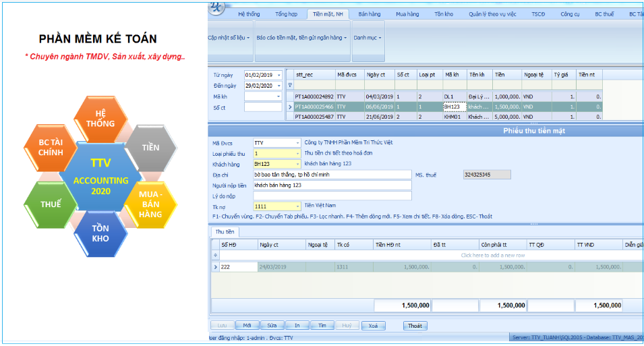Click the HỆ THỐNG hexagon
The image size is (644, 346).
pyautogui.click(x=100, y=119)
